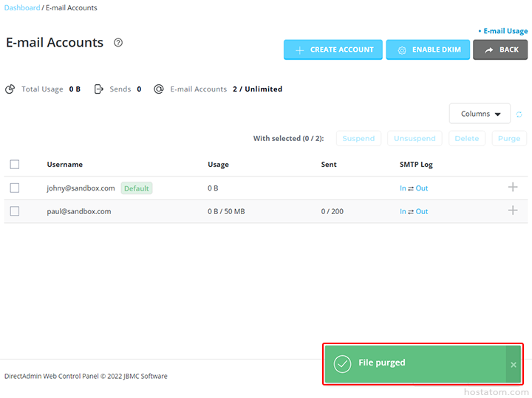Open SMTP Out log for paul@sandbox.com
Image resolution: width=532 pixels, height=398 pixels.
[x=421, y=211]
